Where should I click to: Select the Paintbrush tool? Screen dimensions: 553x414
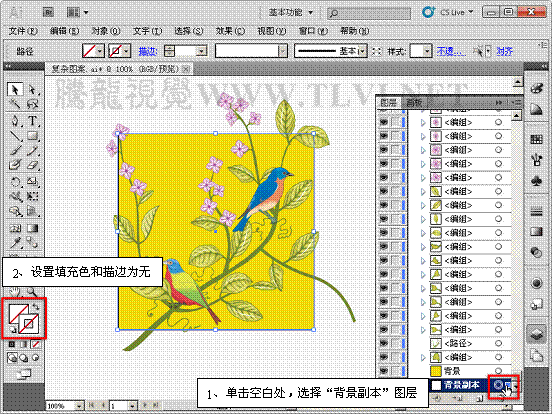[15, 151]
